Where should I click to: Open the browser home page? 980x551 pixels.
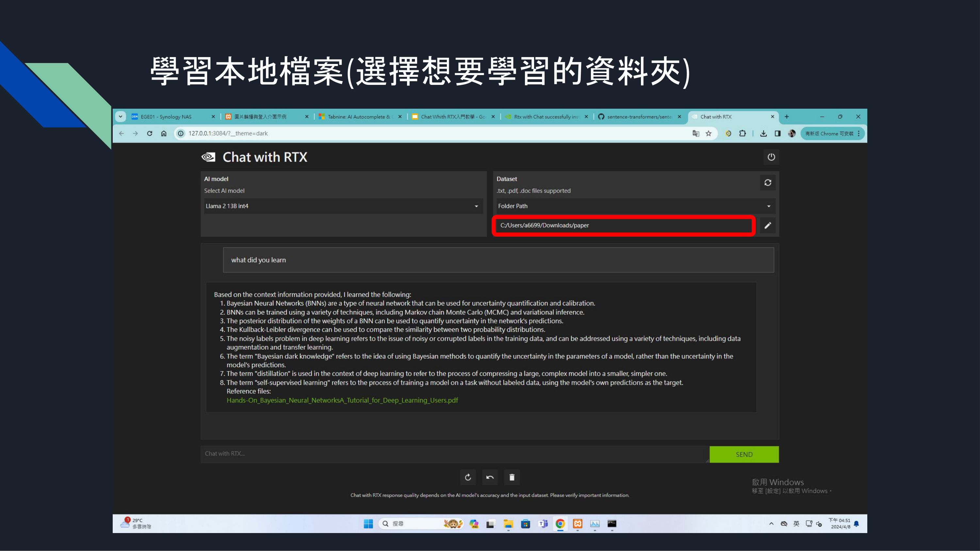164,134
